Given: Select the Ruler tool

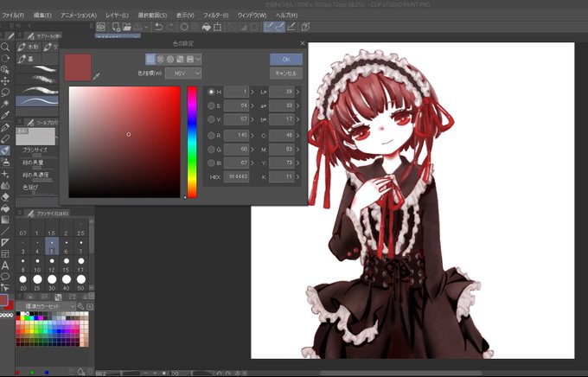Looking at the screenshot, I should point(5,243).
